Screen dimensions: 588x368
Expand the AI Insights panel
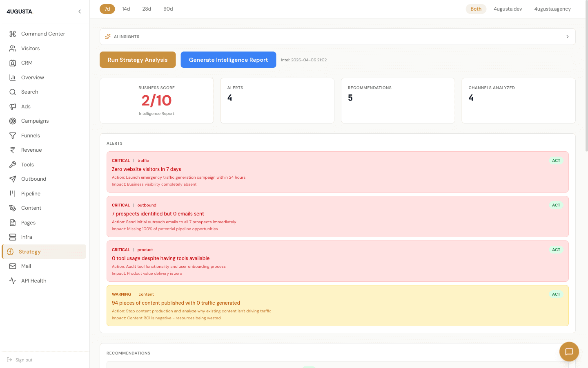(x=567, y=36)
